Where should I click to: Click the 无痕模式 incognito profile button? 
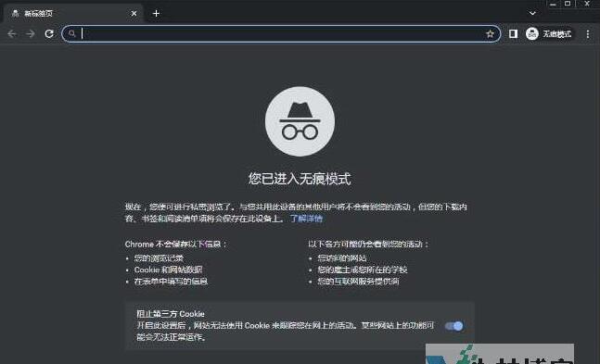(x=549, y=34)
